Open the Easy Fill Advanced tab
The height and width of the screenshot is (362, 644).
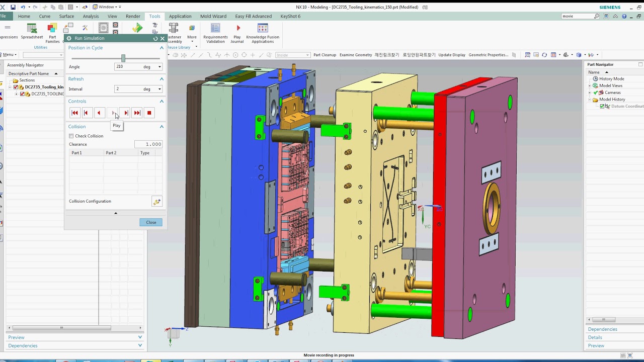[254, 16]
